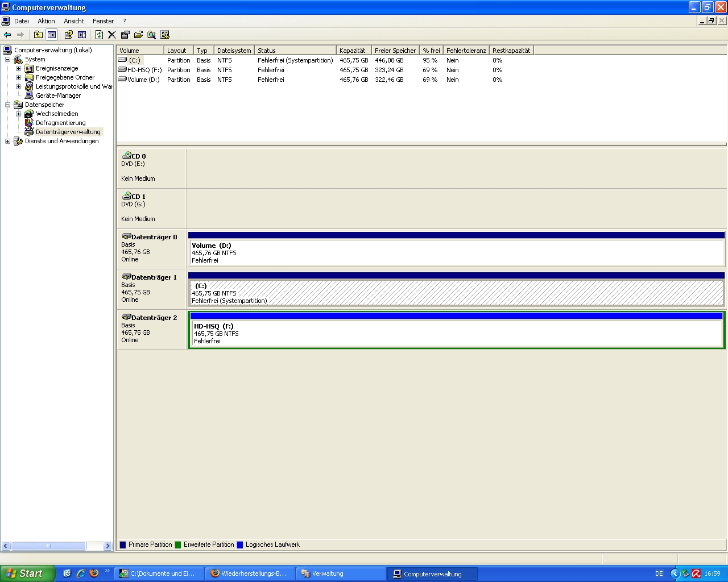Open the Fenster menu
Image resolution: width=728 pixels, height=582 pixels.
click(x=103, y=21)
